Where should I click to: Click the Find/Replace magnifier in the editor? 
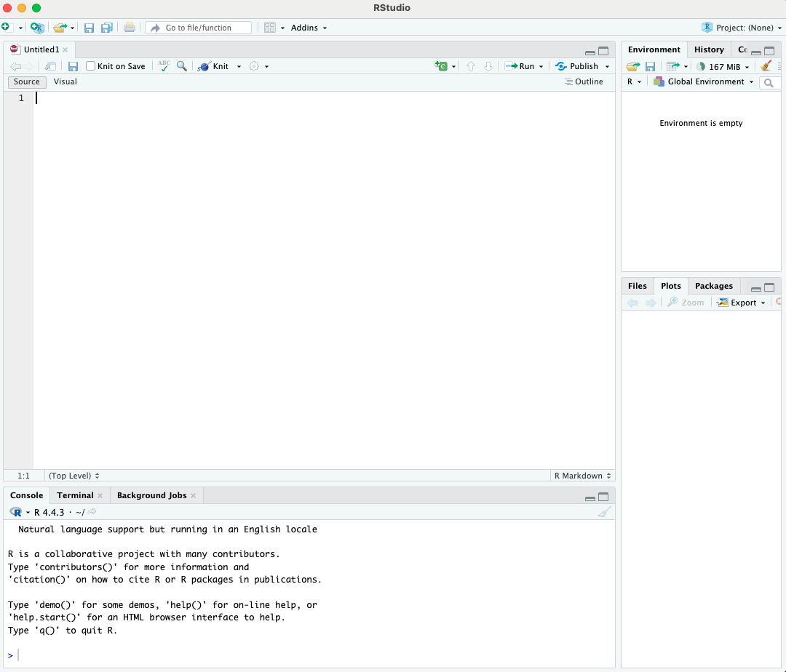pyautogui.click(x=181, y=65)
